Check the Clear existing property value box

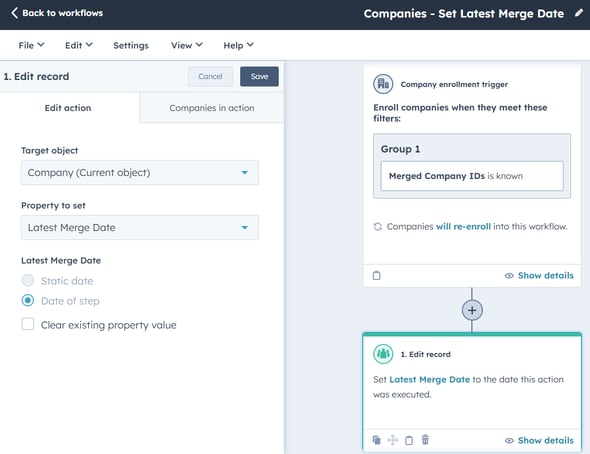point(28,324)
